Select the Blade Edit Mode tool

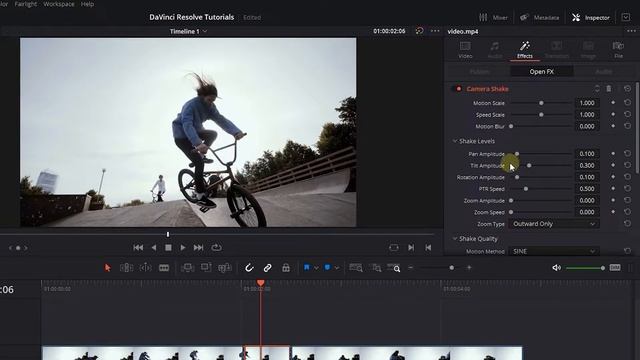point(164,268)
